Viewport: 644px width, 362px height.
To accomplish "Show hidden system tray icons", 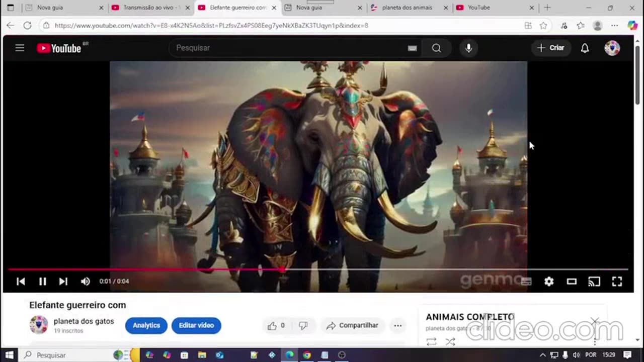I will tap(542, 355).
